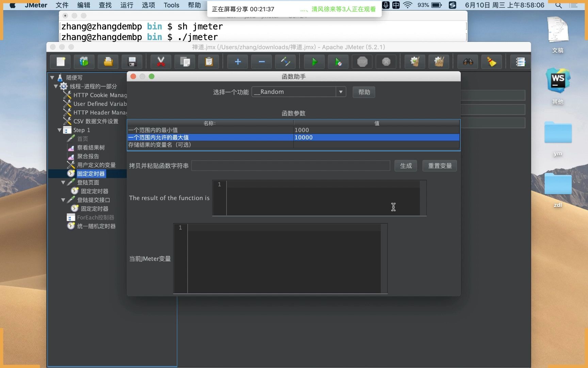Click the Clear All results icon

439,62
